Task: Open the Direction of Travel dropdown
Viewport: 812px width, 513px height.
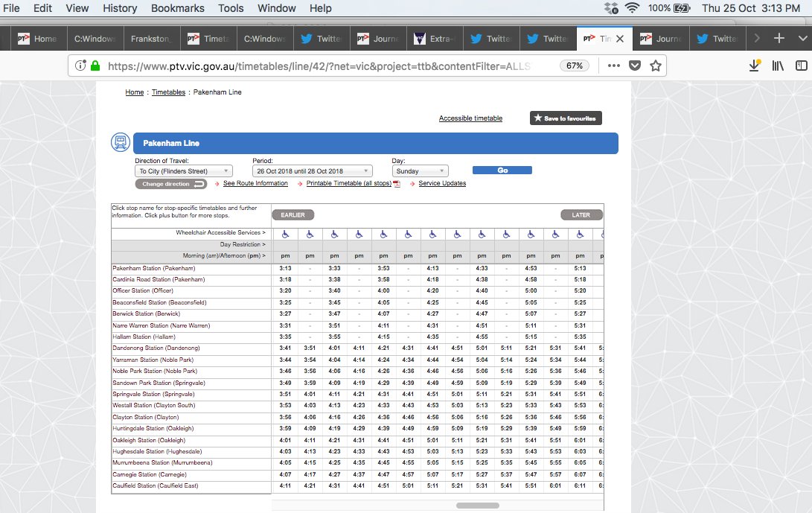Action: [x=184, y=171]
